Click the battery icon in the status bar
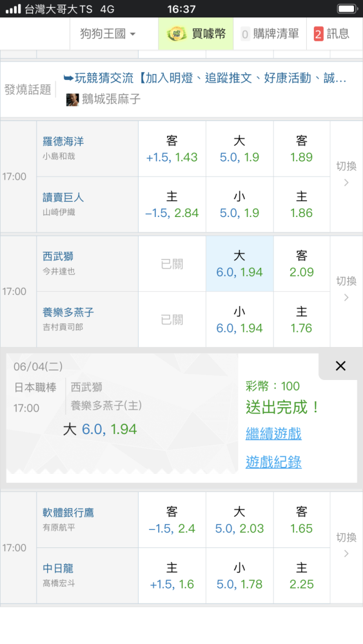 (347, 8)
